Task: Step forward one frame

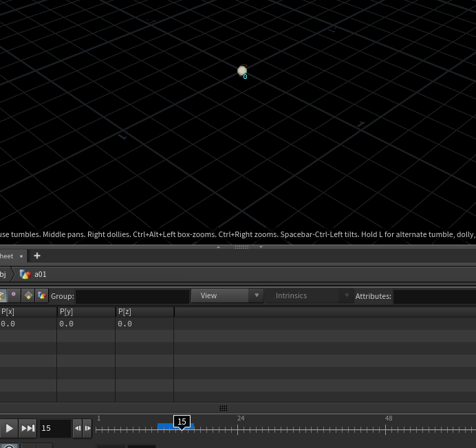Action: pyautogui.click(x=87, y=428)
